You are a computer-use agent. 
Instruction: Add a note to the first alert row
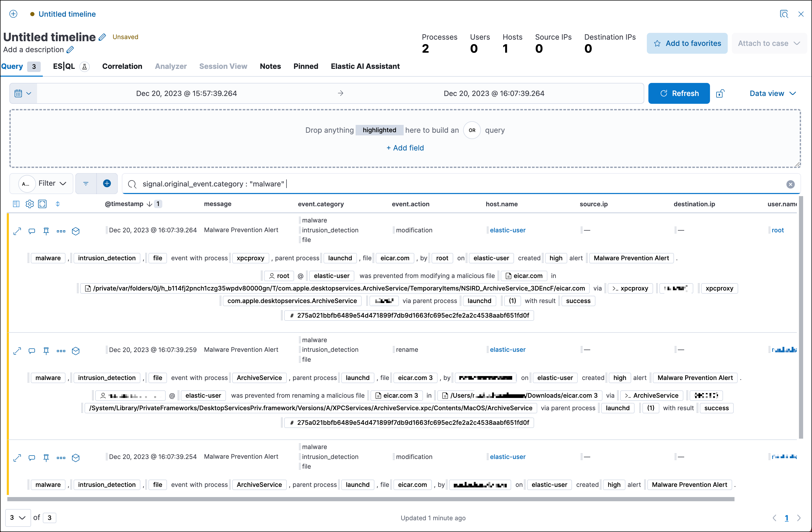tap(32, 231)
